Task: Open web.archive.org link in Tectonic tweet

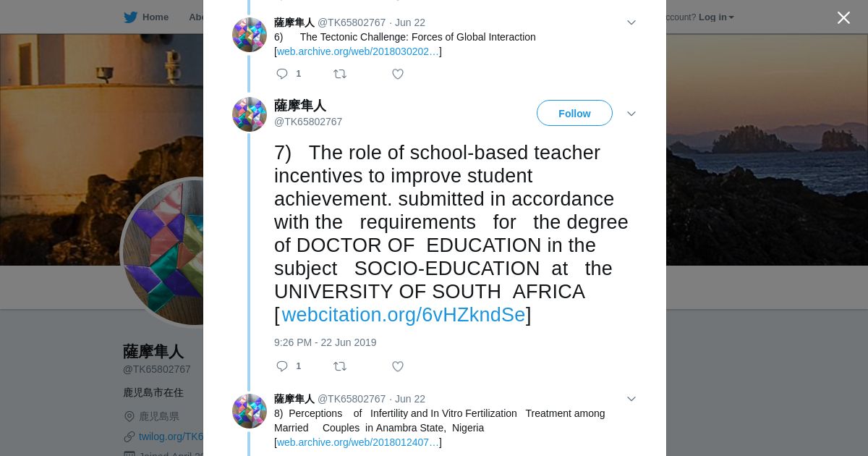Action: click(x=358, y=51)
